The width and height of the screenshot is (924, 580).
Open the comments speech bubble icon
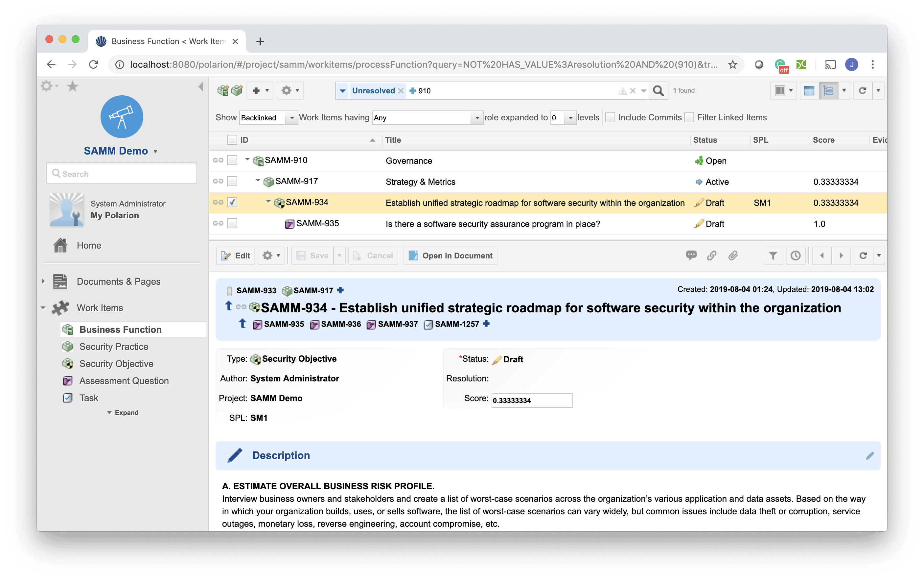tap(691, 255)
